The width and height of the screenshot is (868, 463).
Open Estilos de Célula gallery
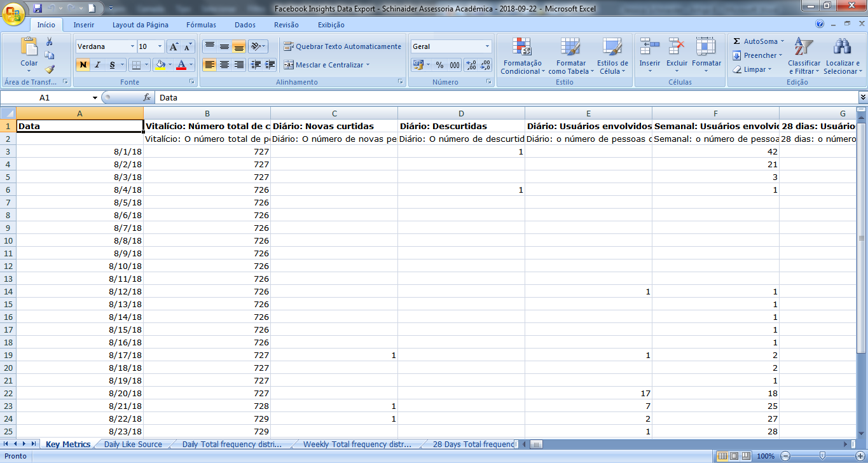click(612, 57)
